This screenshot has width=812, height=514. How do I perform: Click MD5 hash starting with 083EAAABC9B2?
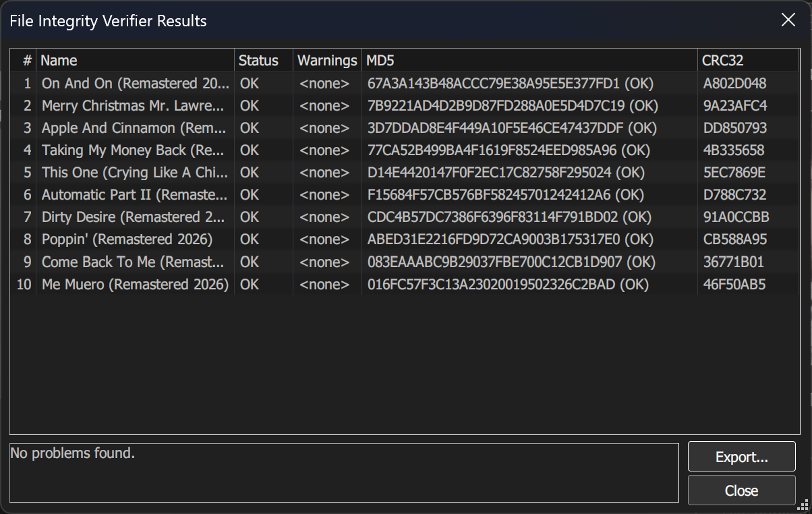point(512,262)
